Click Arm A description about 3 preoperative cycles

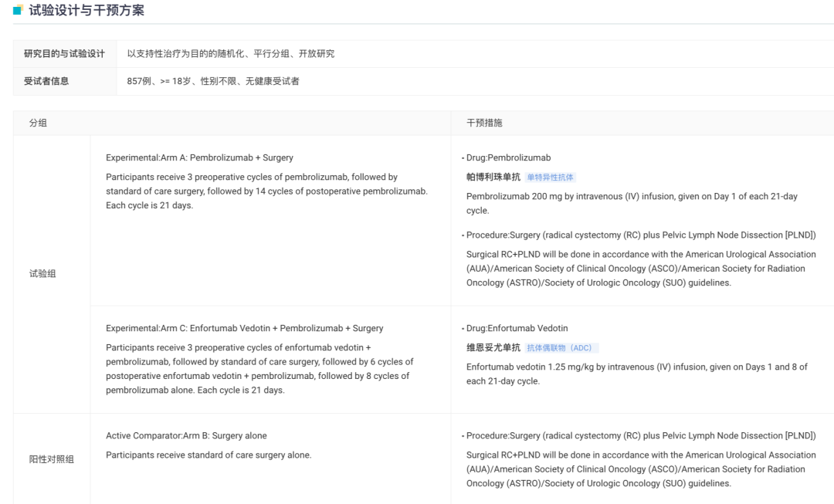click(266, 191)
